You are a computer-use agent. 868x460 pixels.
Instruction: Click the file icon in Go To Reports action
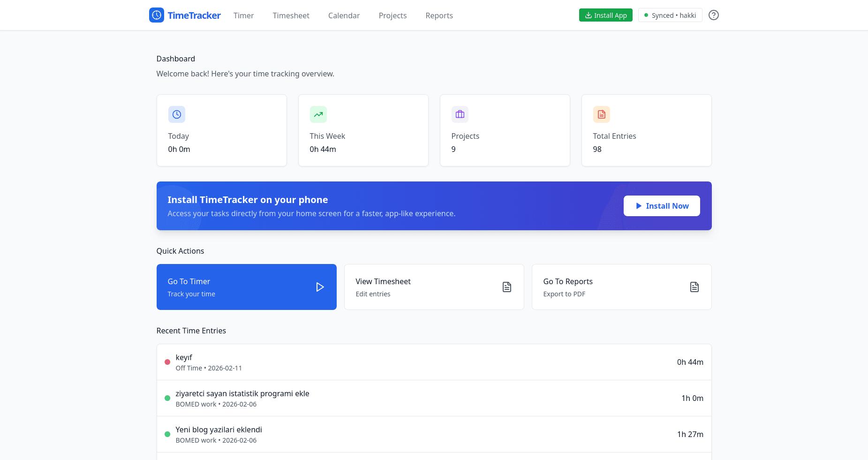694,287
